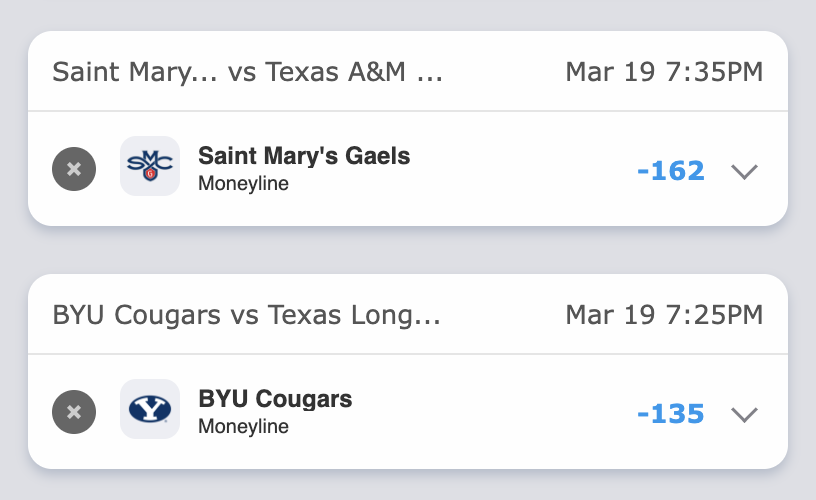
Task: Click the BYU Cougars team logo
Action: coord(150,409)
